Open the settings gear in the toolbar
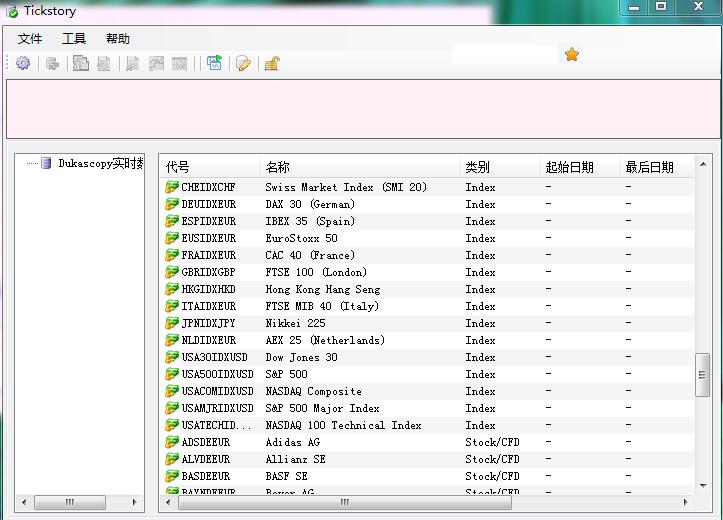This screenshot has height=520, width=723. (23, 63)
